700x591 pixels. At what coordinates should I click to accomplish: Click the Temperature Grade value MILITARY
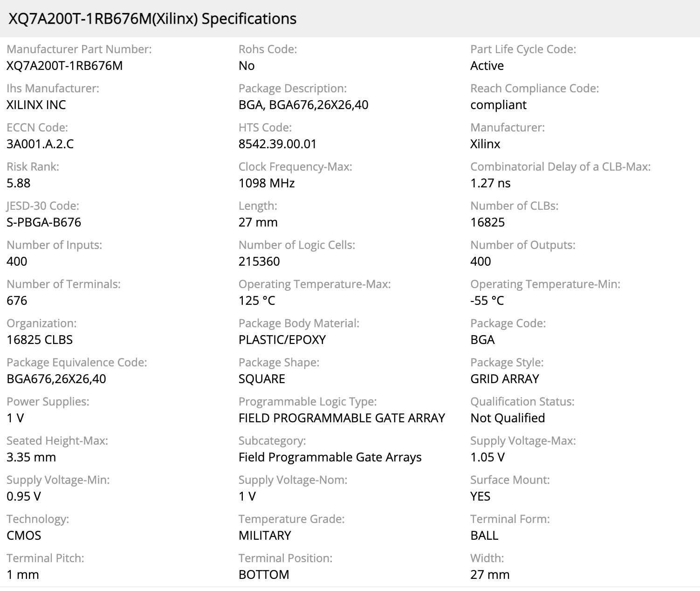click(x=265, y=536)
